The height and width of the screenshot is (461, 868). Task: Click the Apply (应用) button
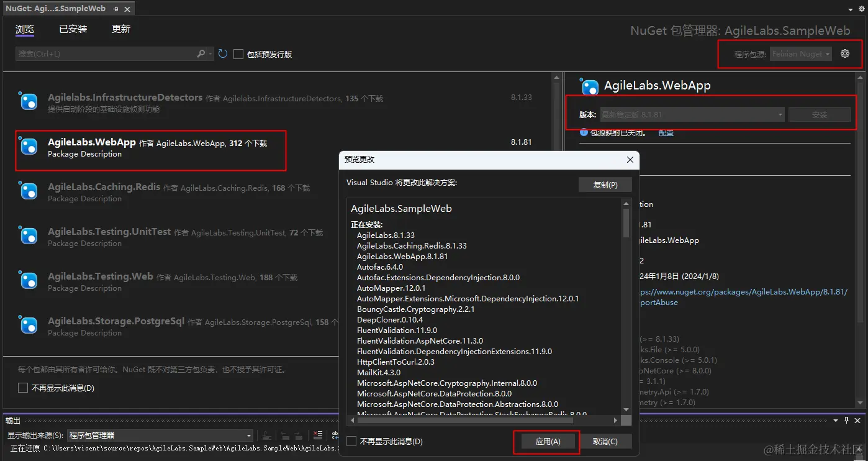[x=548, y=442]
